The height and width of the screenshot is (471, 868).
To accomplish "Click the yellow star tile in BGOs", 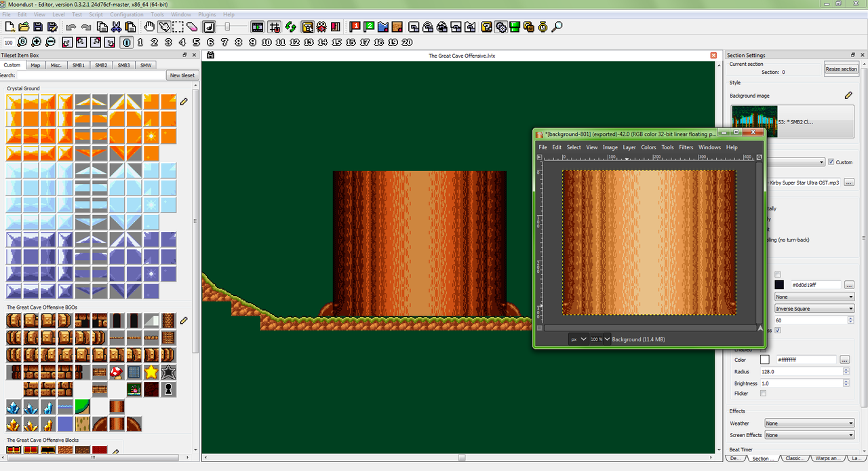I will tap(151, 372).
